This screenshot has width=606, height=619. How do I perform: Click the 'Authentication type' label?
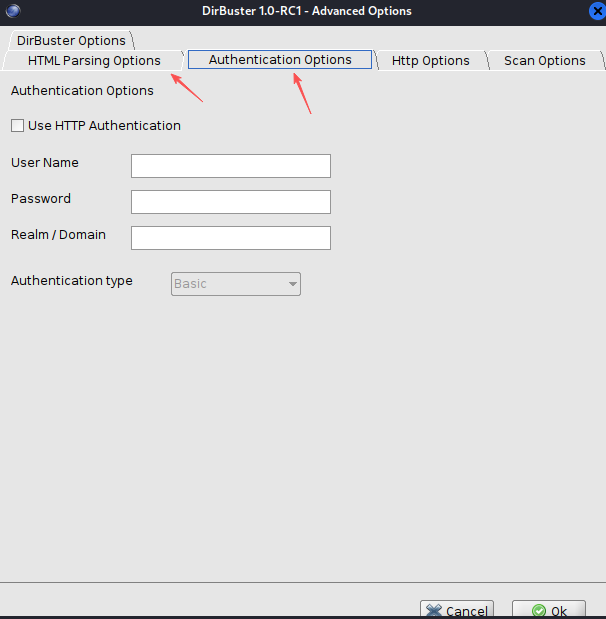(x=71, y=281)
